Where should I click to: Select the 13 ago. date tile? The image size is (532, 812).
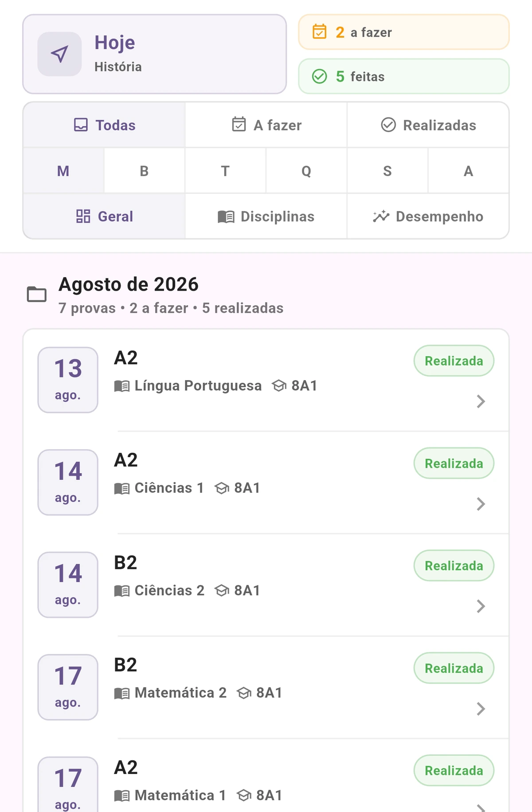(x=68, y=380)
